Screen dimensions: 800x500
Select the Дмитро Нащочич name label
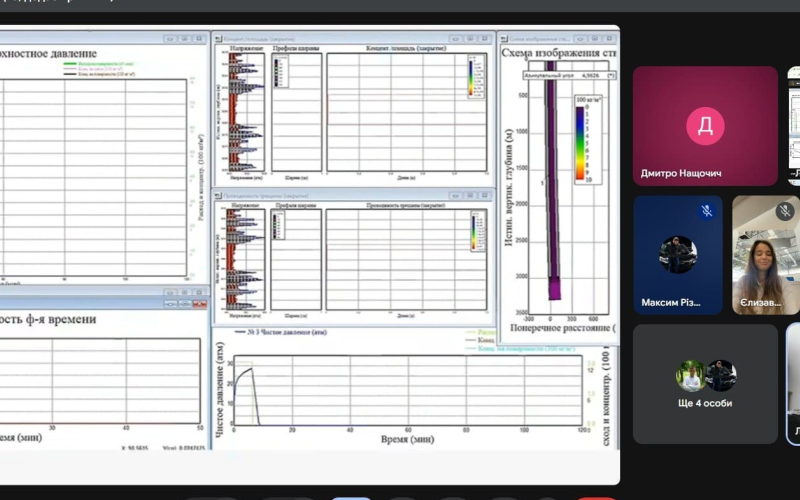point(681,173)
